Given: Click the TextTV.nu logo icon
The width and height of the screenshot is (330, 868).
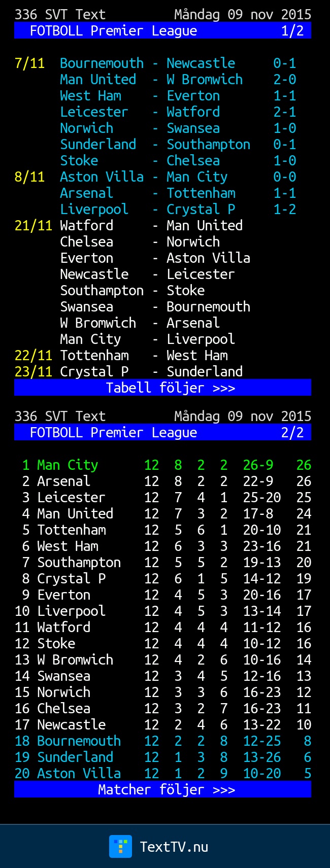Looking at the screenshot, I should [x=120, y=846].
